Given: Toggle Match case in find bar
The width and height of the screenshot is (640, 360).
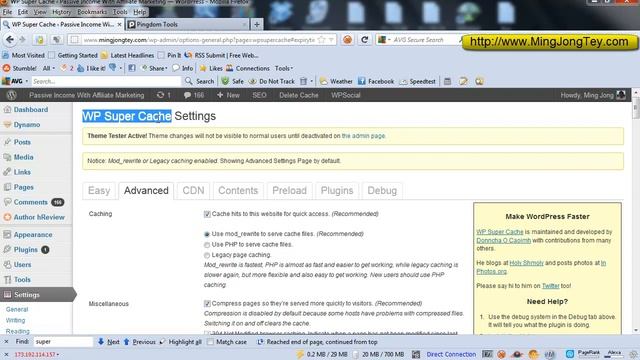Looking at the screenshot, I should [x=210, y=342].
